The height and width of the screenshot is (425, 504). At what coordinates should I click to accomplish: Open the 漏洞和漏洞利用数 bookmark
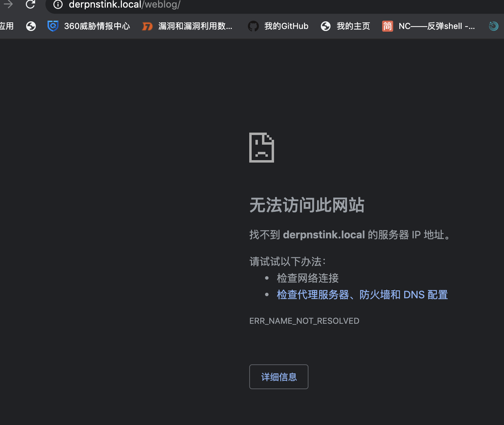[x=187, y=26]
